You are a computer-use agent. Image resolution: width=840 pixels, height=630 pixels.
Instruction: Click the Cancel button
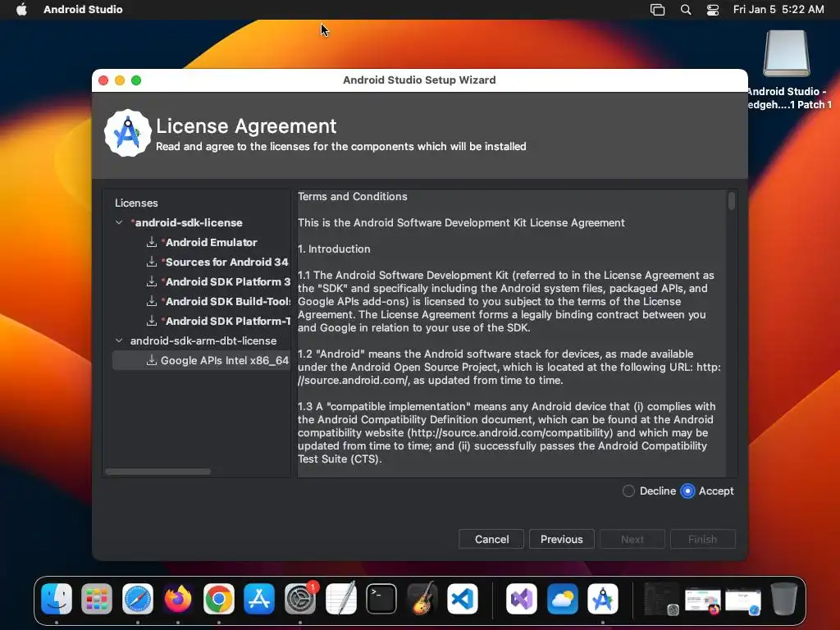(x=491, y=539)
